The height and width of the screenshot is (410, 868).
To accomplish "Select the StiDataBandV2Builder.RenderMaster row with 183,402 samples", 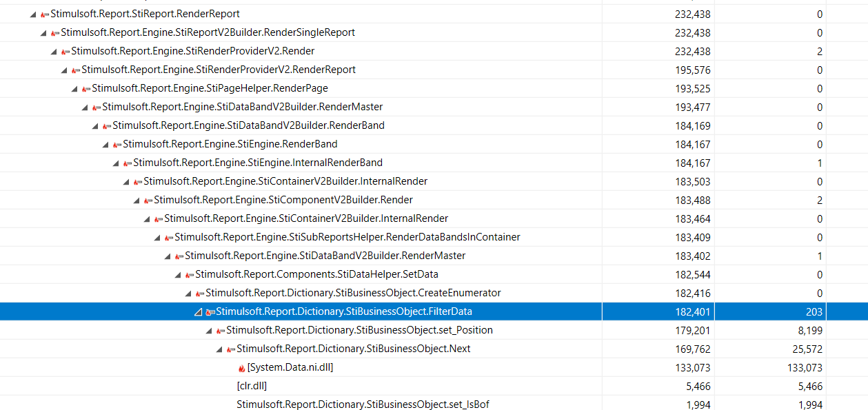I will click(434, 256).
